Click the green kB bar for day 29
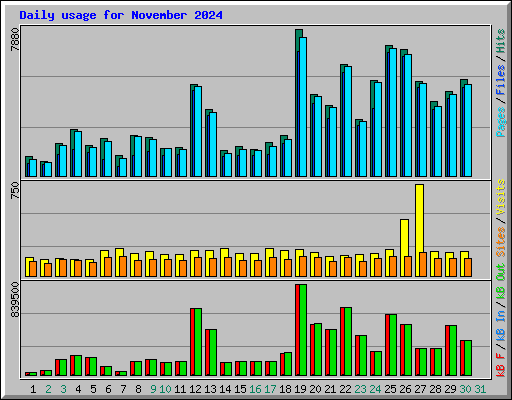 click(453, 351)
